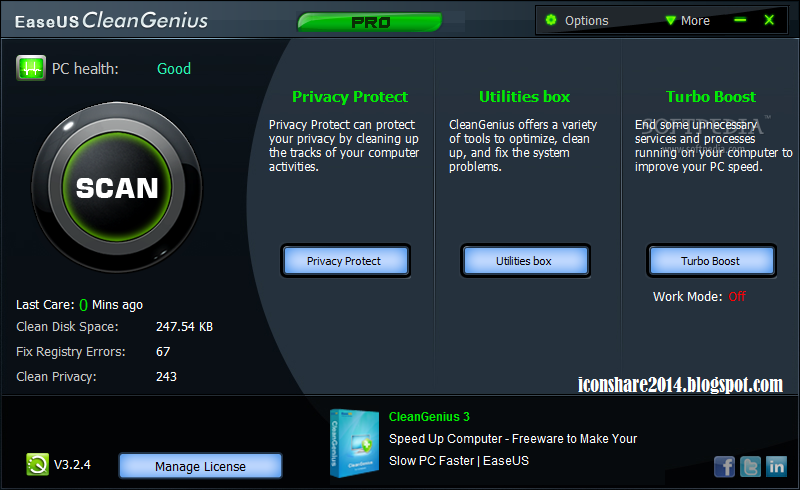Click Manage License button
The width and height of the screenshot is (800, 490).
coord(201,466)
